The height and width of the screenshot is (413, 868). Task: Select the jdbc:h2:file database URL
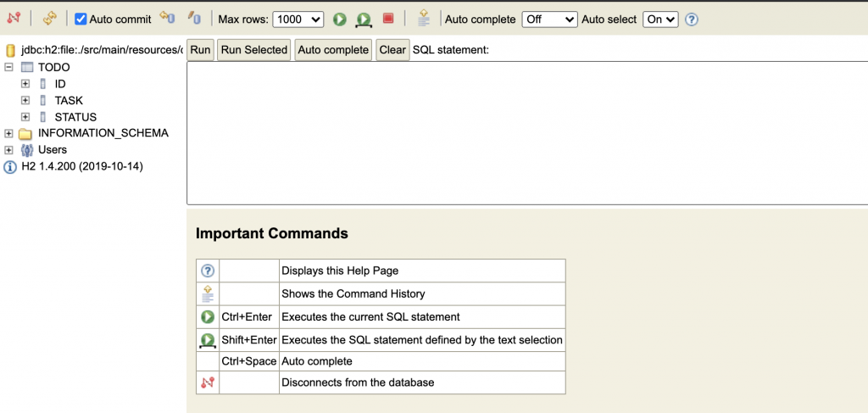pyautogui.click(x=102, y=50)
